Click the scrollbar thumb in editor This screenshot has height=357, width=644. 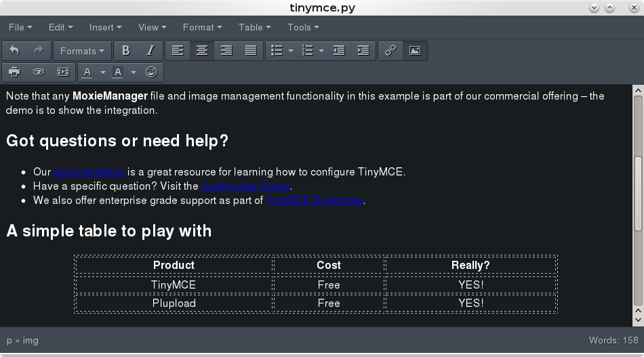click(x=638, y=193)
